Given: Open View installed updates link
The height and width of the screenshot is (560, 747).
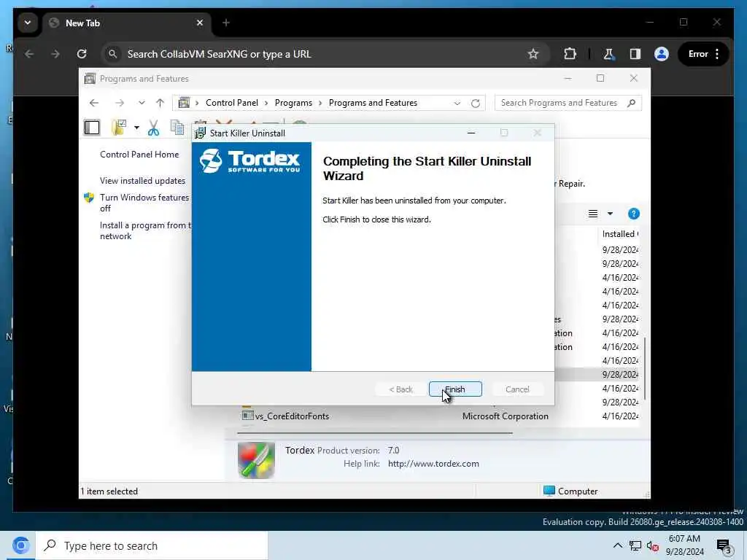Looking at the screenshot, I should click(x=142, y=181).
